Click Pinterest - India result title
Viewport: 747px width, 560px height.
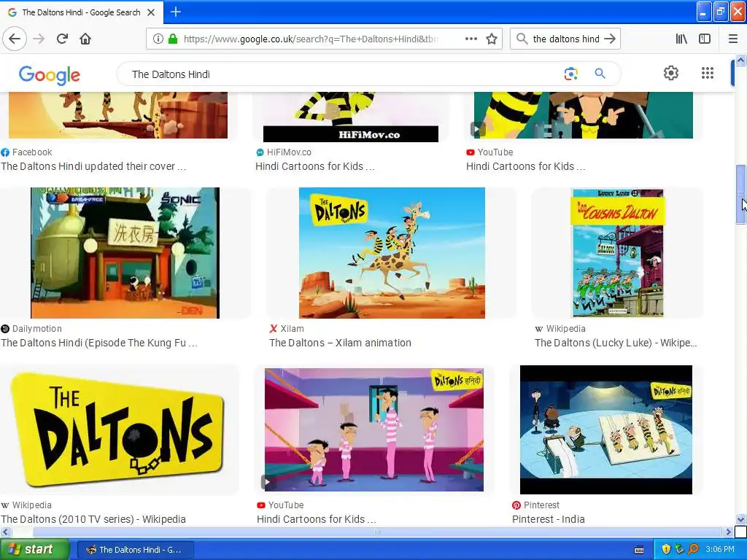coord(549,519)
